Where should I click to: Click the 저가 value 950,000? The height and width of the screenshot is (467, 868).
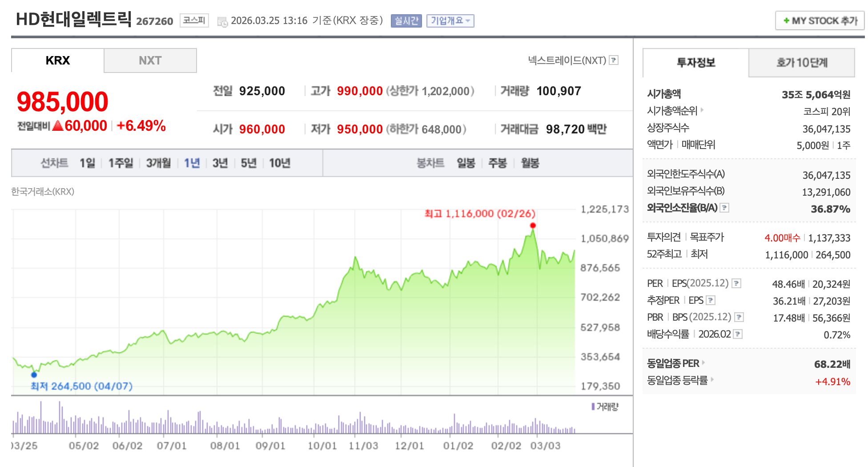[x=360, y=129]
